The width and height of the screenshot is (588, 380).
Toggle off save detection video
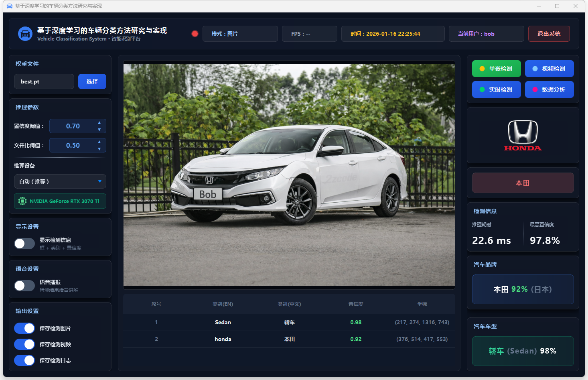pyautogui.click(x=24, y=344)
